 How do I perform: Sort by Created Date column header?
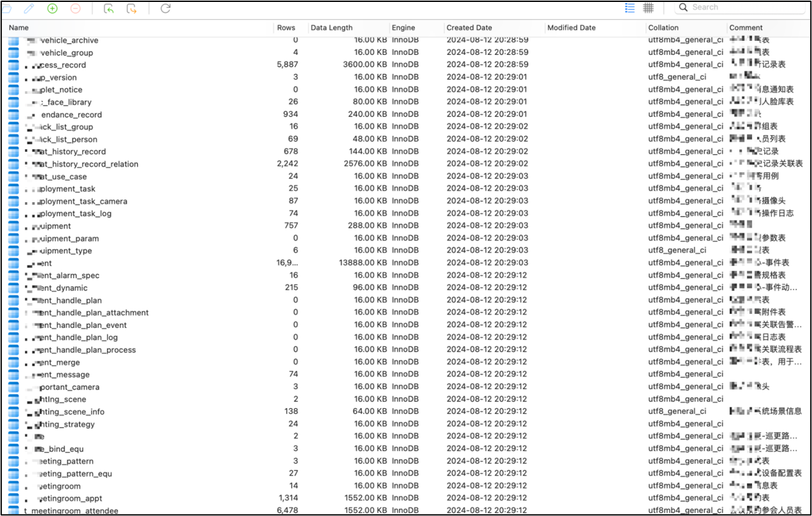(x=469, y=27)
